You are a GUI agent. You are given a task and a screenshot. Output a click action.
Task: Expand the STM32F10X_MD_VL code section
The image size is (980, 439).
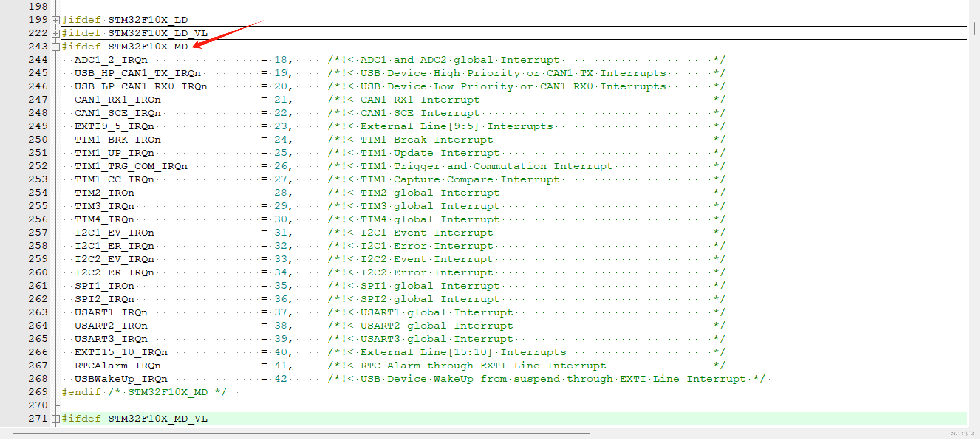[x=55, y=419]
